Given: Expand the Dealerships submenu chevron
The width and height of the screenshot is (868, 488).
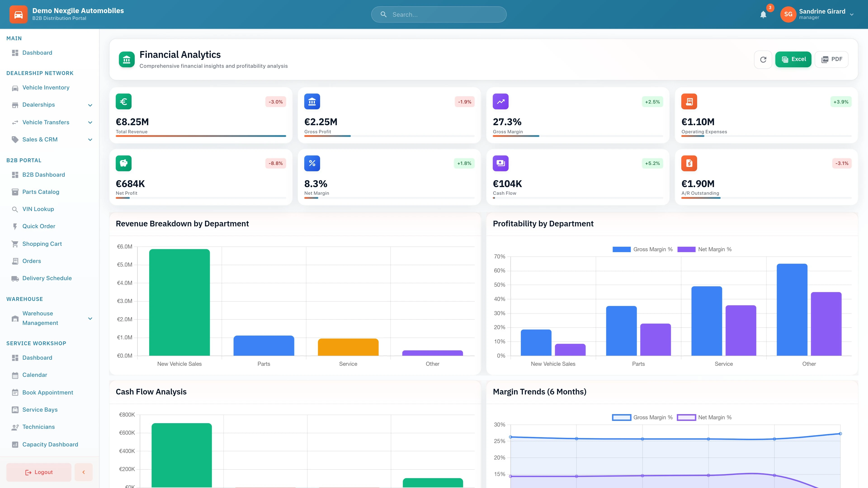Looking at the screenshot, I should [90, 105].
